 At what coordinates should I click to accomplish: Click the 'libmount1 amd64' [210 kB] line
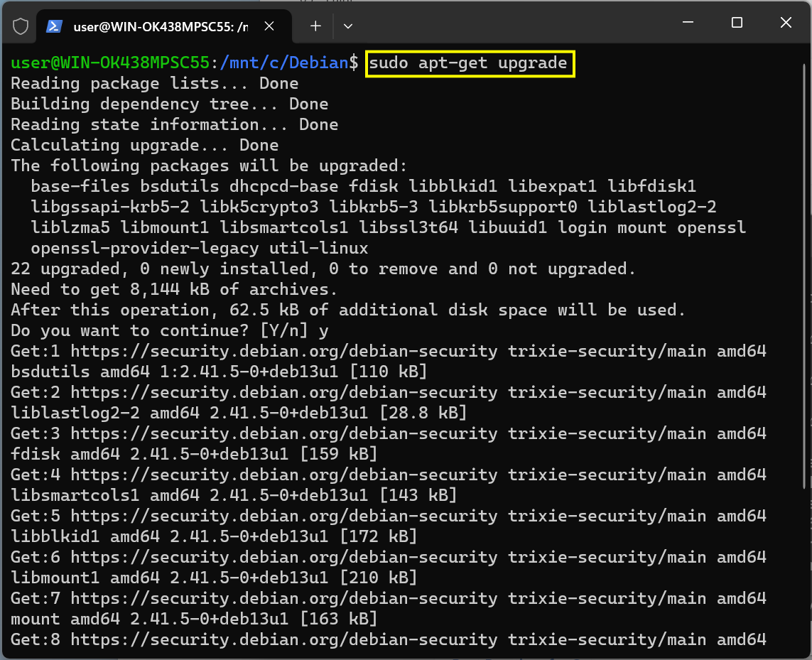(214, 578)
